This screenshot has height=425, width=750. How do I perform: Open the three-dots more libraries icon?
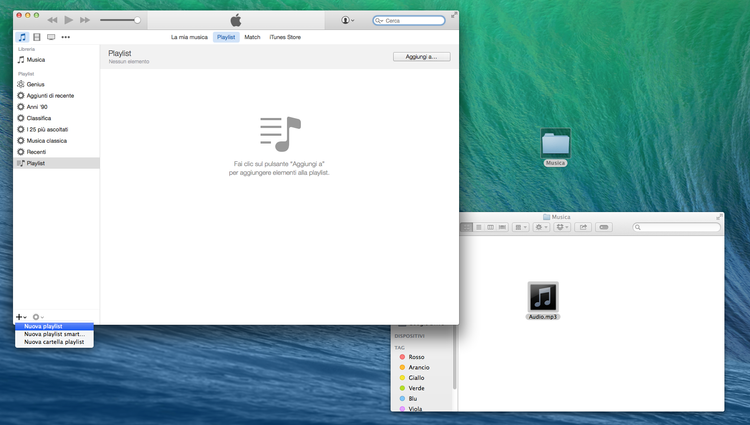click(x=66, y=37)
